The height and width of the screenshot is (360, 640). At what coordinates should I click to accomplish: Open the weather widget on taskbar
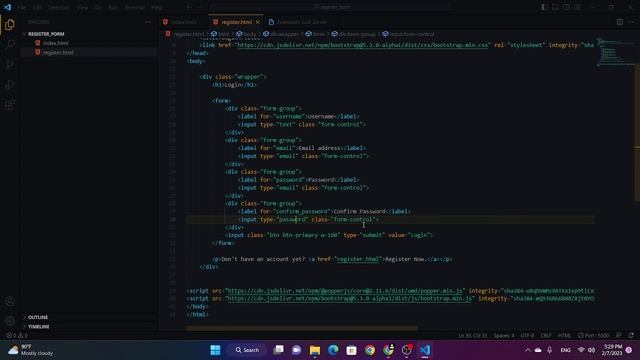[x=31, y=350]
